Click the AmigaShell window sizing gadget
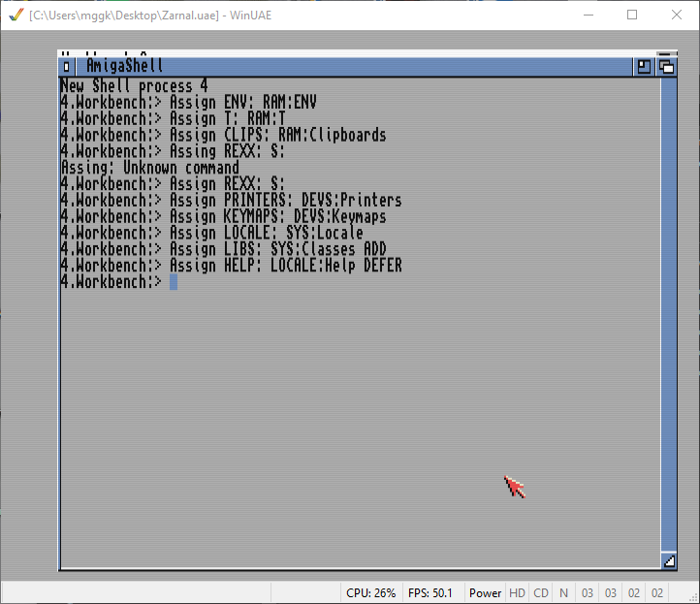 (x=669, y=560)
